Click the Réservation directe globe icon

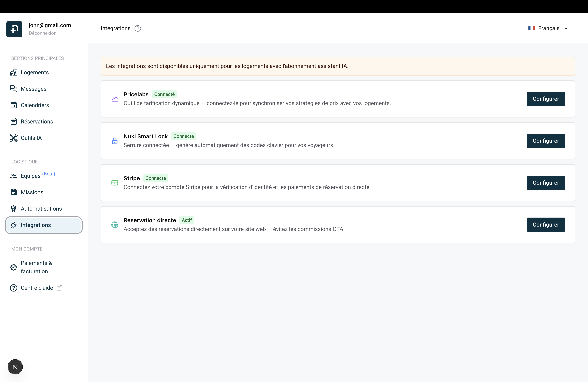pyautogui.click(x=115, y=225)
